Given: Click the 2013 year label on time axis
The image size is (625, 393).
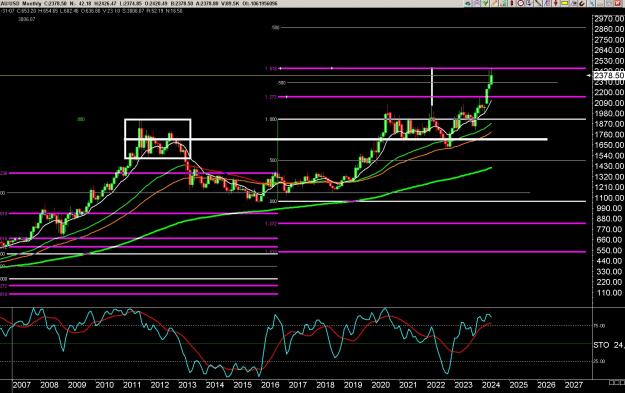Looking at the screenshot, I should coord(187,385).
